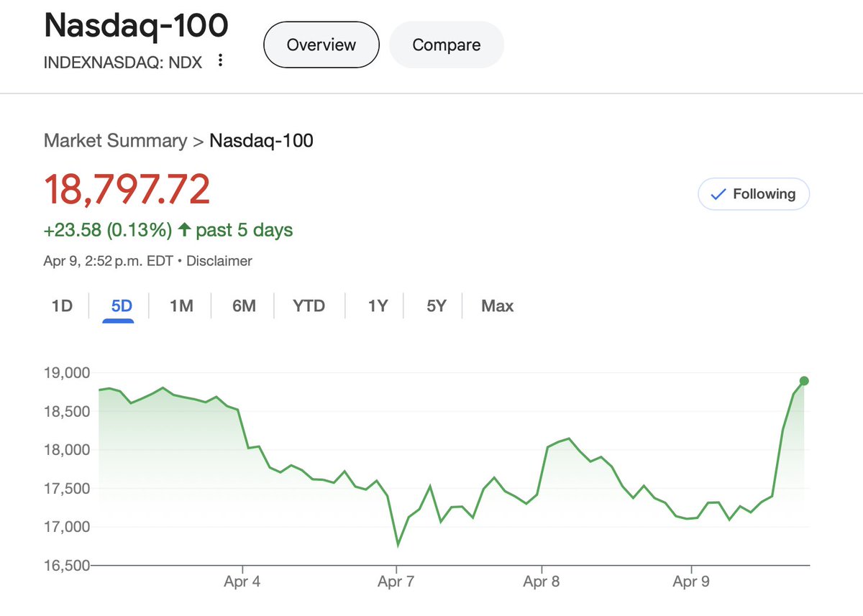Click the Nasdaq-100 page title
The width and height of the screenshot is (863, 616).
[x=136, y=25]
